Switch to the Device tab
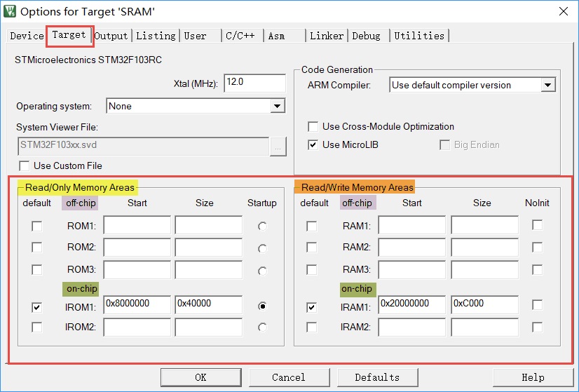579x392 pixels. point(27,36)
